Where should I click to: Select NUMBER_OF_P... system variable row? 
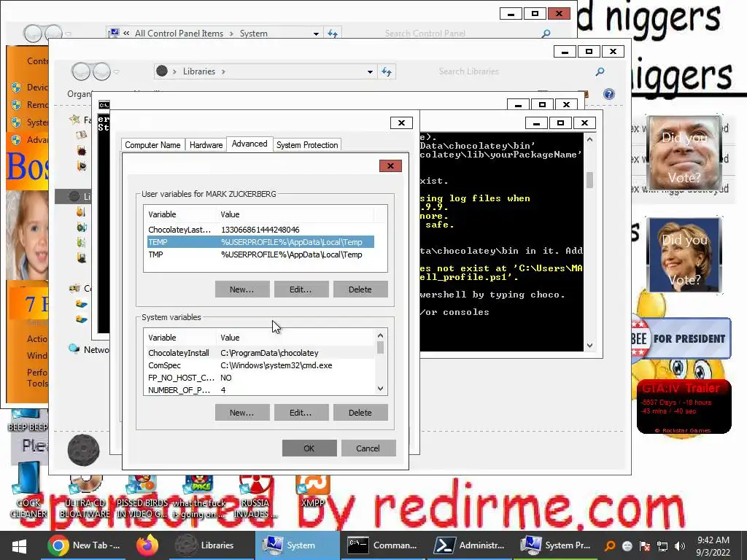(260, 390)
